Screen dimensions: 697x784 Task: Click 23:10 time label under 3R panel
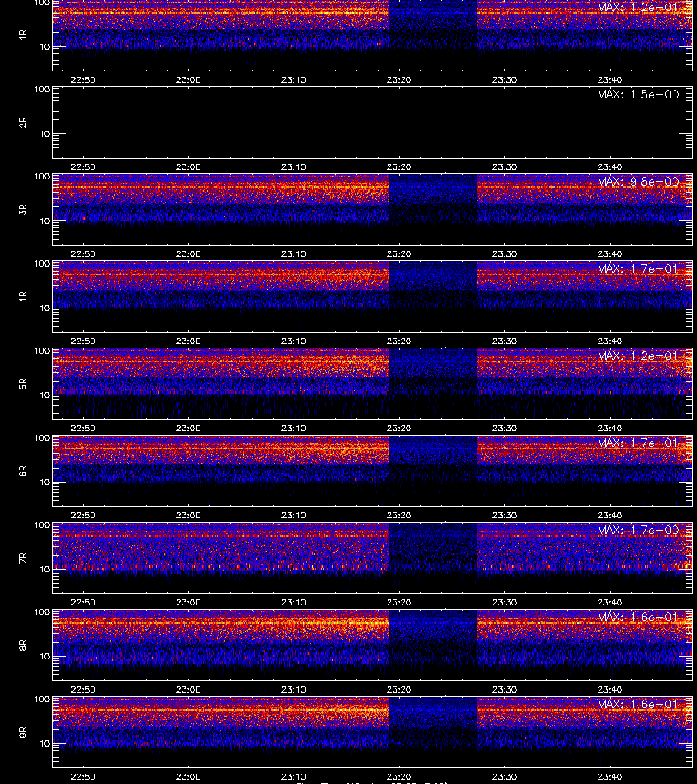294,254
